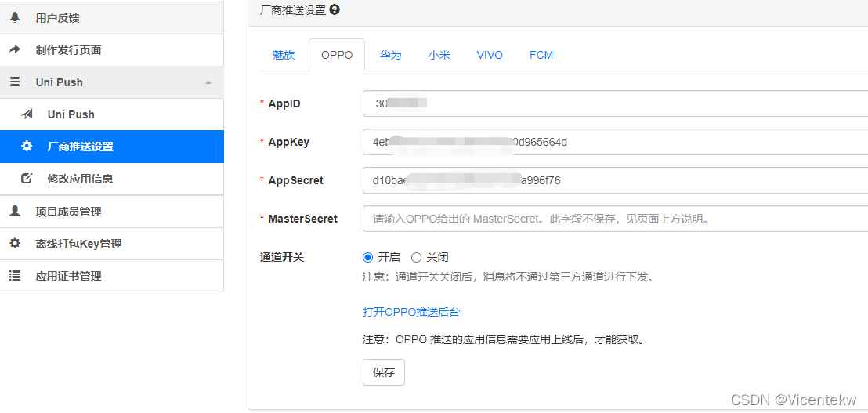Click the AppSecret field label

tap(295, 180)
